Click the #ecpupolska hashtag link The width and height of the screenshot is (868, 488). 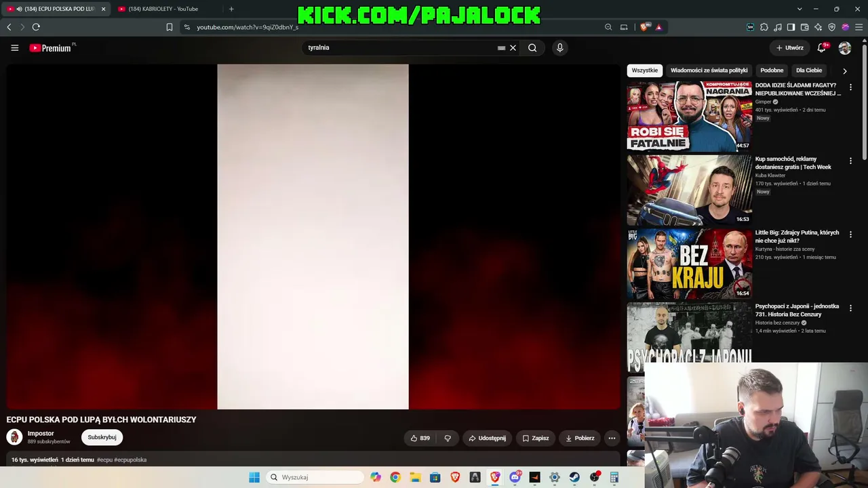[x=130, y=460]
